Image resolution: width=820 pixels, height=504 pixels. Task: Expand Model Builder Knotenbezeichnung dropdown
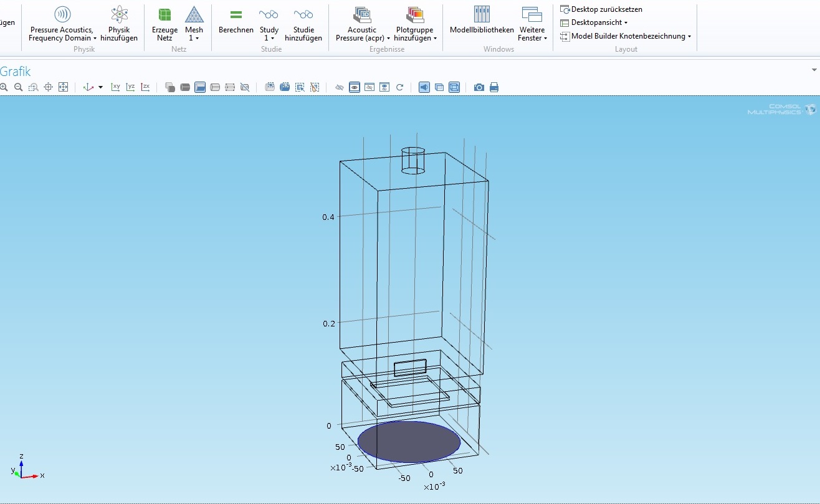point(631,36)
